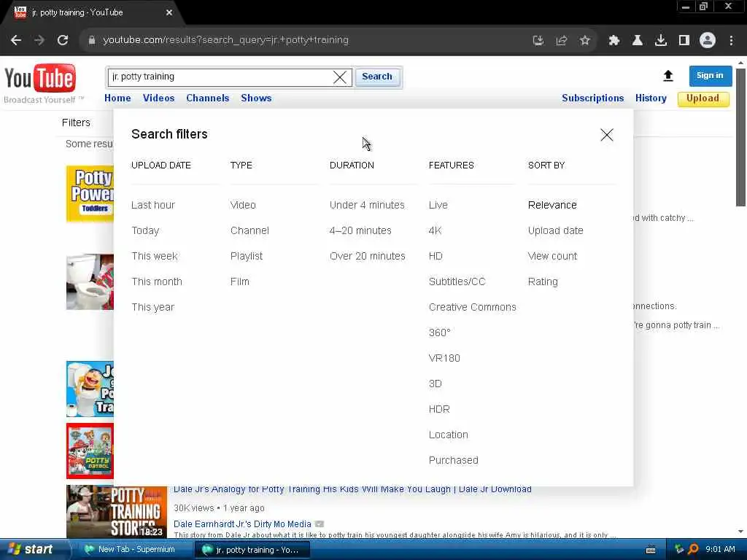Reload the page with the refresh icon

[x=63, y=41]
